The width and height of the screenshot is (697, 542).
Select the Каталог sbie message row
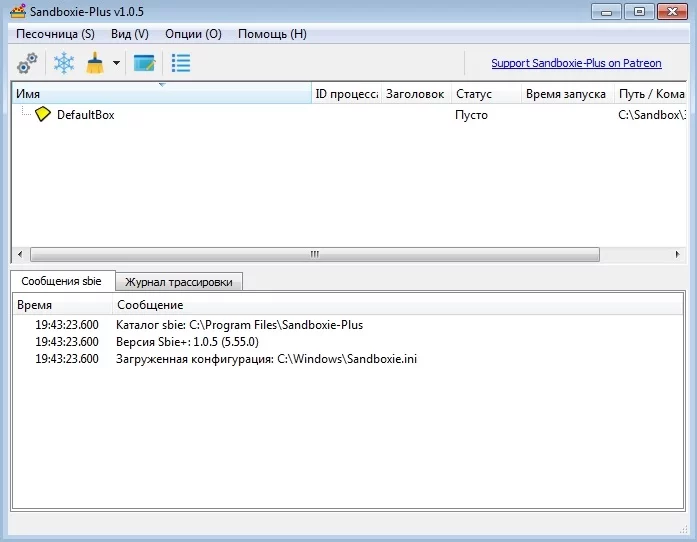point(348,325)
